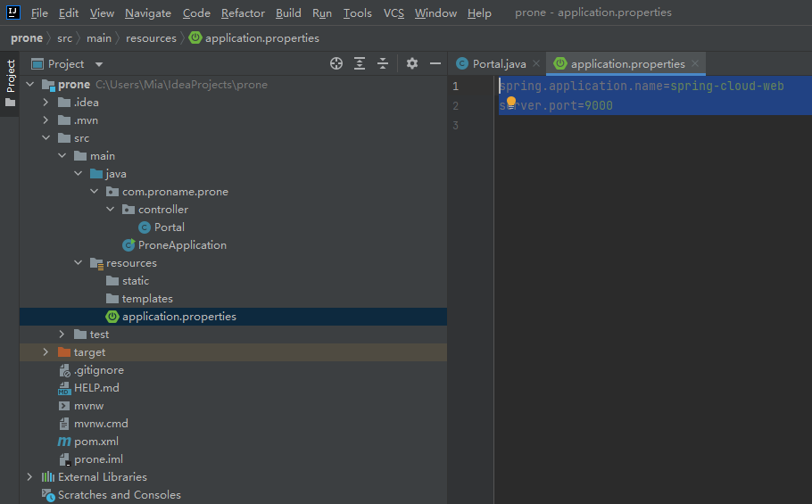
Task: Click the prone breadcrumb
Action: 27,37
